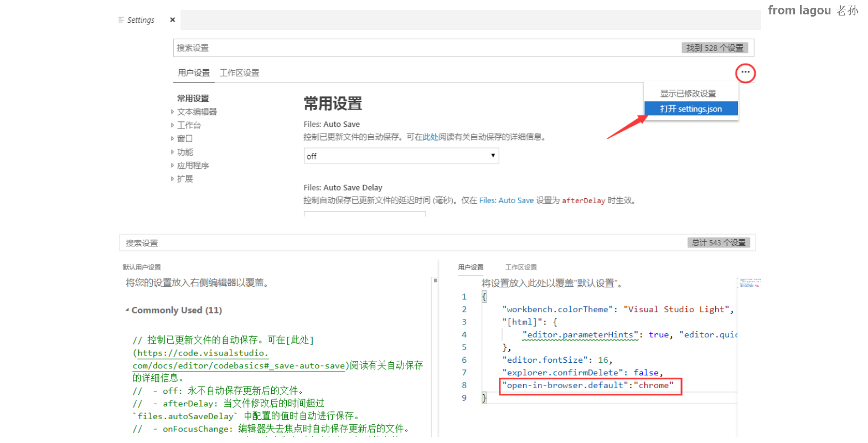Select the Settings editor tab
868x443 pixels.
[141, 20]
